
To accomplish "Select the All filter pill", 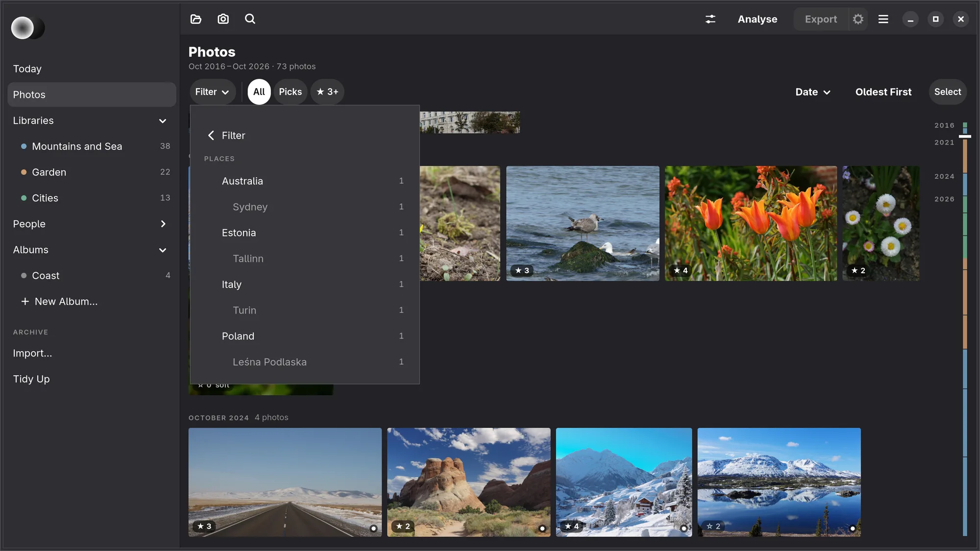I will pyautogui.click(x=259, y=92).
